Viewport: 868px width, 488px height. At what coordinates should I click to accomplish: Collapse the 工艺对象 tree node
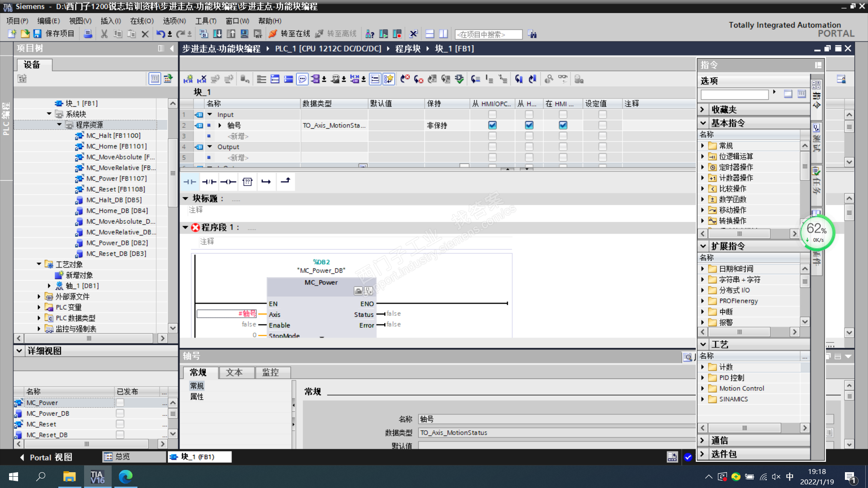39,264
